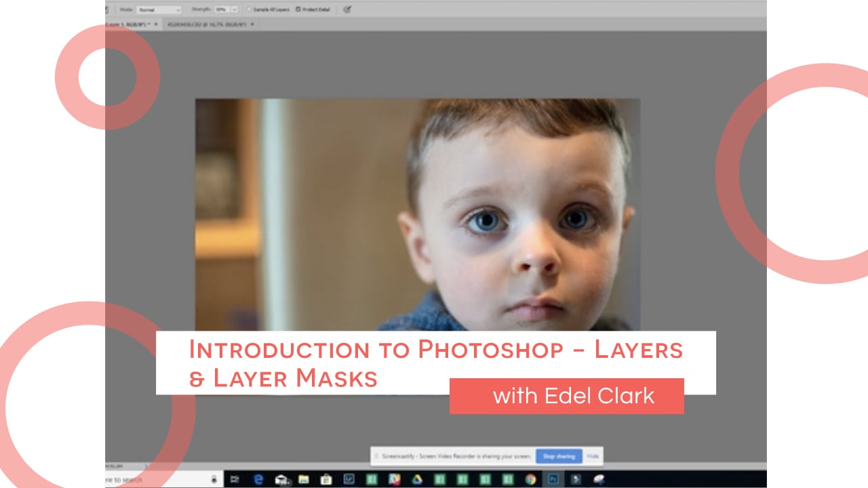Viewport: 868px width, 488px height.
Task: Open the Strength slider dropdown arrow
Action: (x=235, y=9)
